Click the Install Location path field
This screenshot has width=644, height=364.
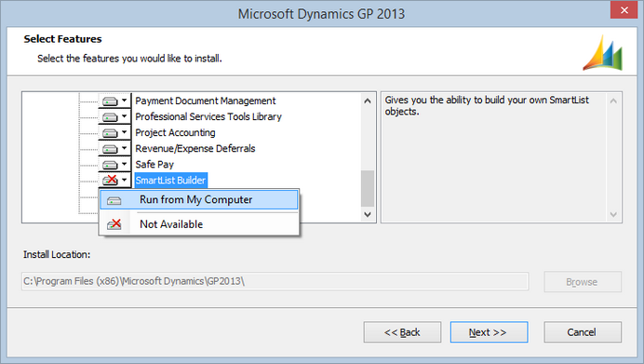tap(275, 281)
